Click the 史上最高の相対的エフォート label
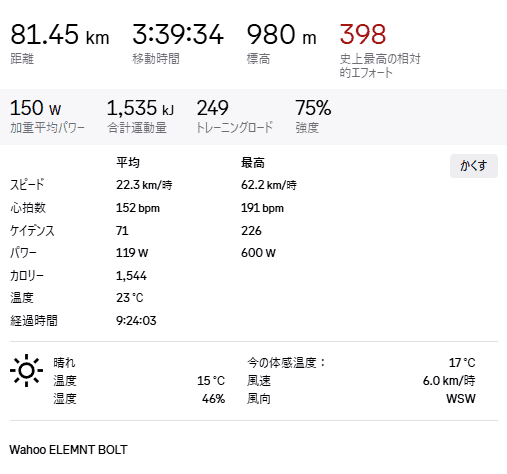This screenshot has width=507, height=474. click(x=380, y=66)
